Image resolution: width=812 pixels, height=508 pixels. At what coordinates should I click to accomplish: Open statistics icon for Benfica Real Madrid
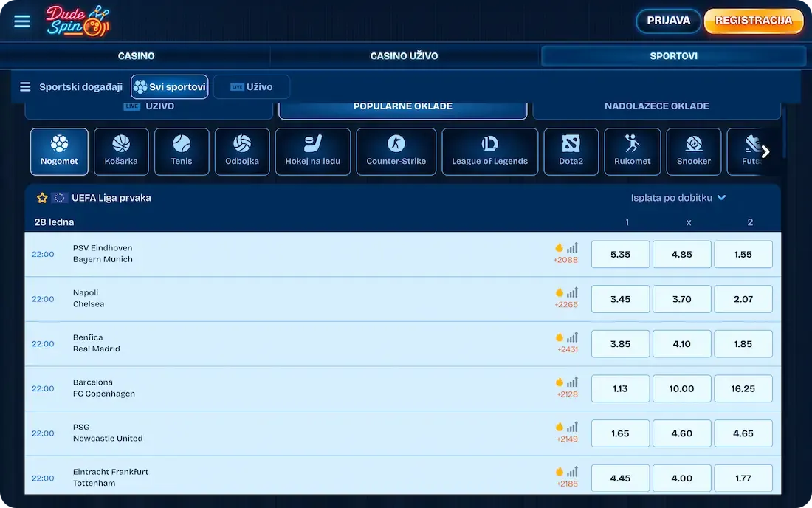point(572,337)
